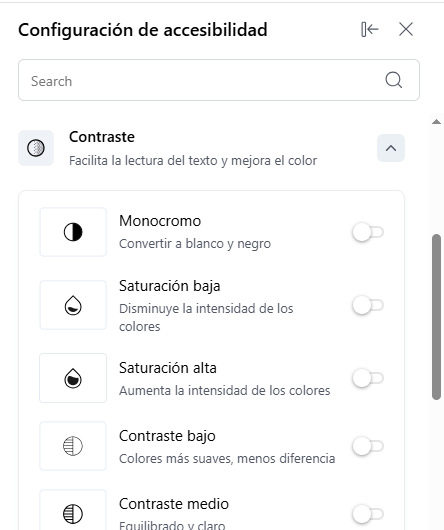Click the Contraste section icon
The width and height of the screenshot is (444, 530).
36,148
